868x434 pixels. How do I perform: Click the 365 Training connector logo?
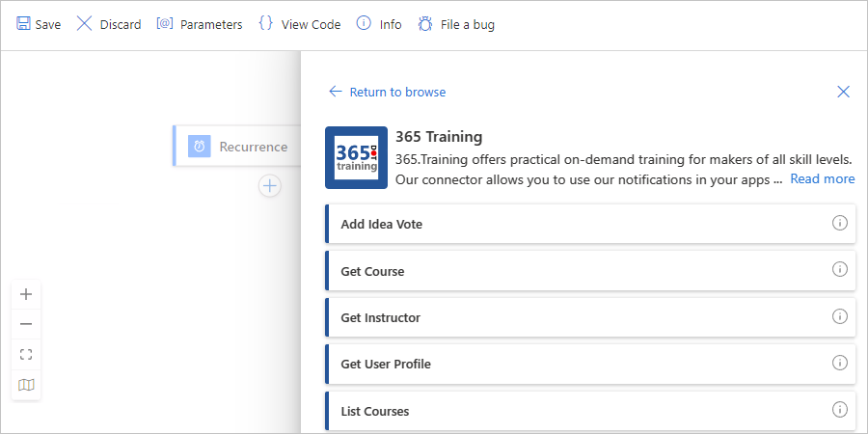pyautogui.click(x=356, y=158)
